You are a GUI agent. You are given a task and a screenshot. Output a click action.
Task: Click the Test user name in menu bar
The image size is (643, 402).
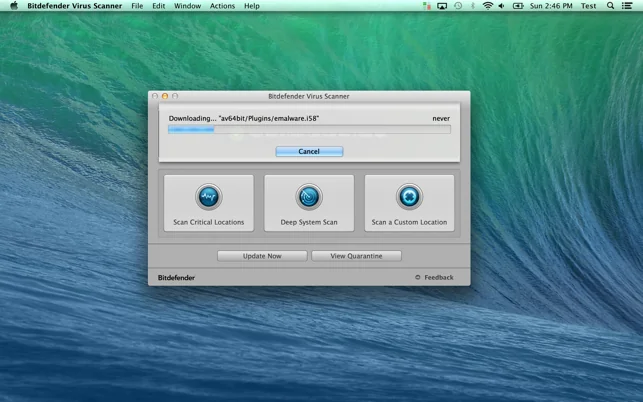588,6
